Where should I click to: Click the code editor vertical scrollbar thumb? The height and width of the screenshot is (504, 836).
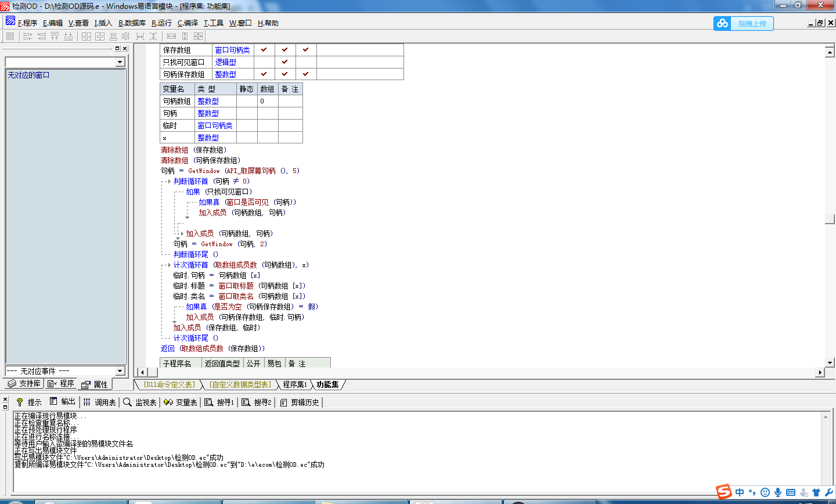(830, 219)
